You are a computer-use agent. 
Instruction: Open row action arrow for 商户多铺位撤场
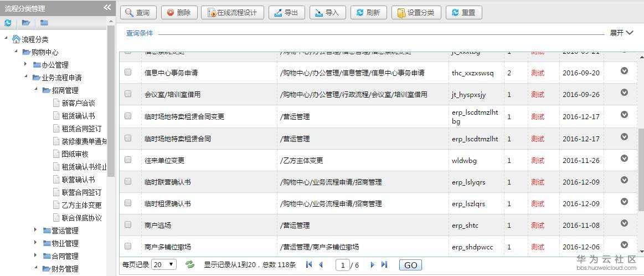pos(624,245)
